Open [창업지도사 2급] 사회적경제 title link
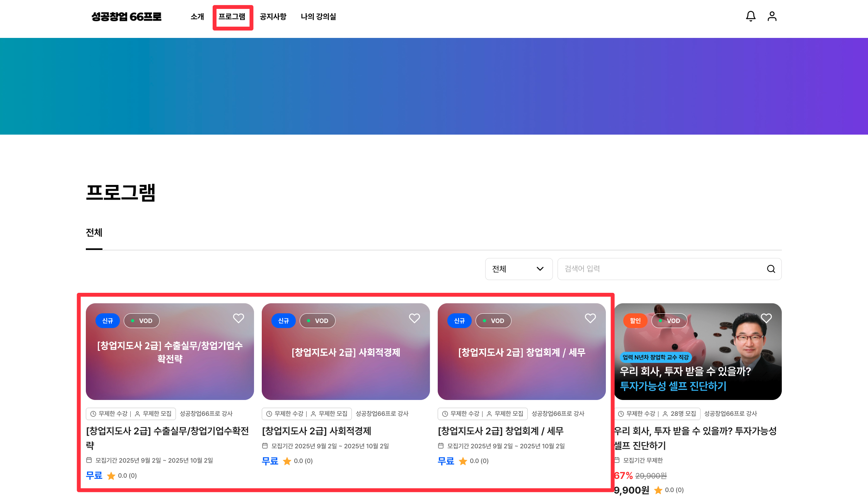868x499 pixels. 316,431
